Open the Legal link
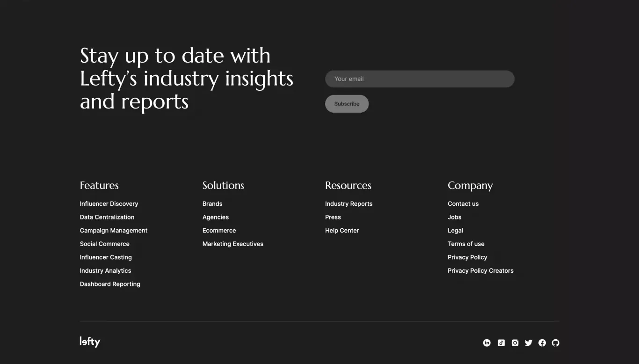The image size is (639, 364). click(455, 231)
